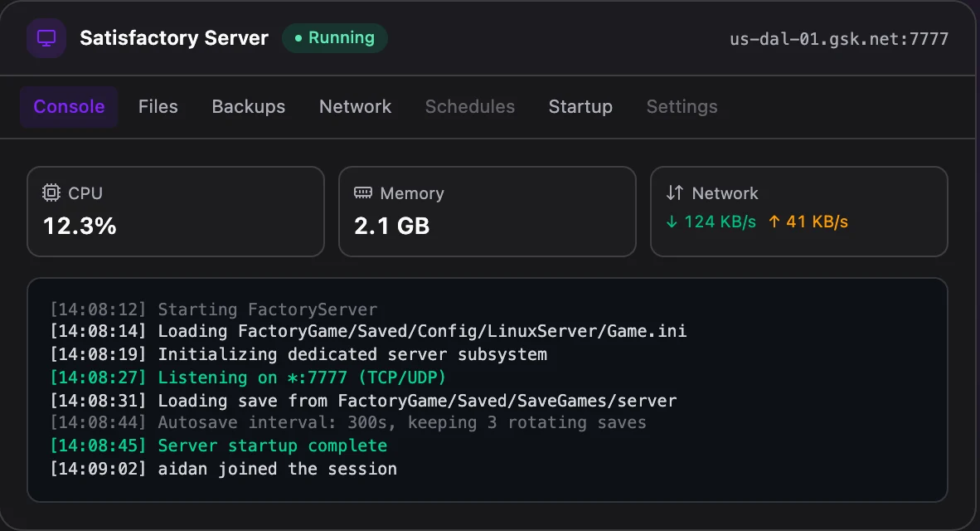Click the 124 KB/s download rate
This screenshot has width=980, height=531.
(x=720, y=222)
